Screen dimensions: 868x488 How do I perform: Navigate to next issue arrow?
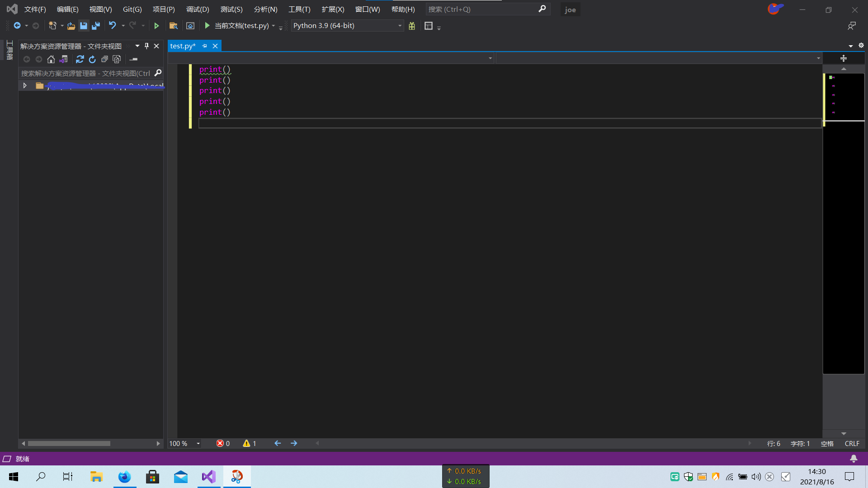[x=294, y=444]
